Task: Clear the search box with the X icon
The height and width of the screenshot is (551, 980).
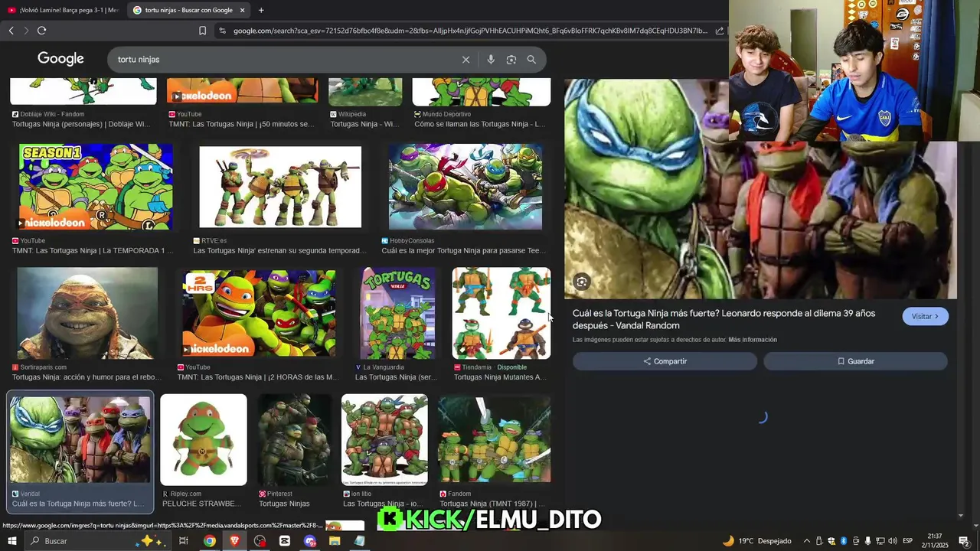Action: tap(465, 60)
